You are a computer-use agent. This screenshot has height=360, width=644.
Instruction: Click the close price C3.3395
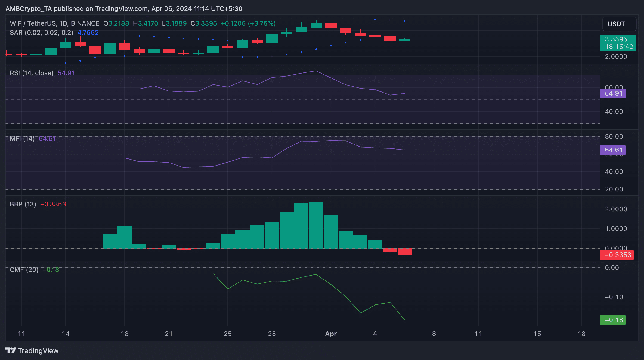[204, 23]
